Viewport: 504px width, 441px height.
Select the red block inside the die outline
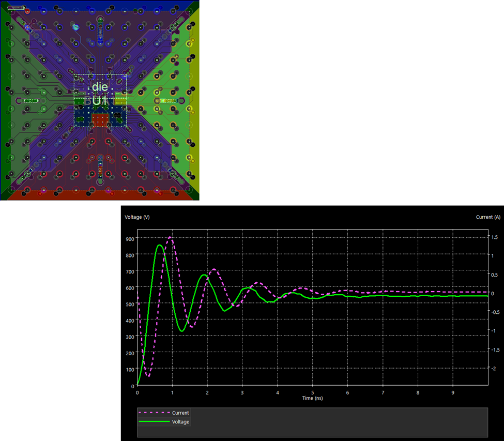tap(100, 120)
